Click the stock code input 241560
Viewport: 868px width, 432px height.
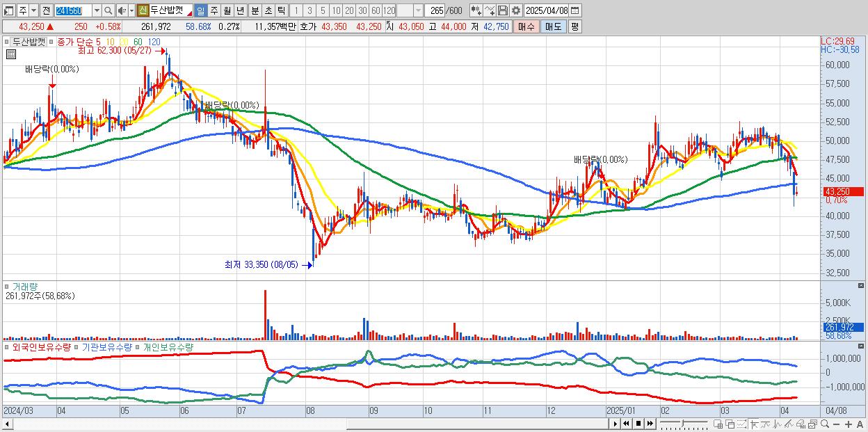(73, 10)
